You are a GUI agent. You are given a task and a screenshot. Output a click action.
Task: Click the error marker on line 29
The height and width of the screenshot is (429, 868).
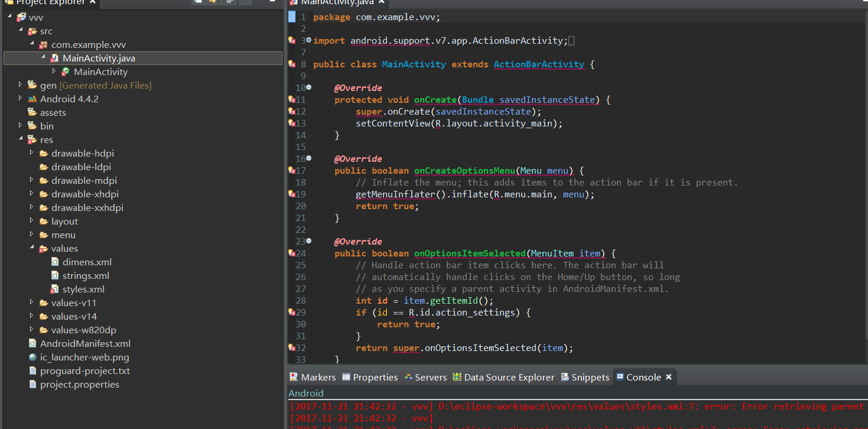(x=291, y=312)
